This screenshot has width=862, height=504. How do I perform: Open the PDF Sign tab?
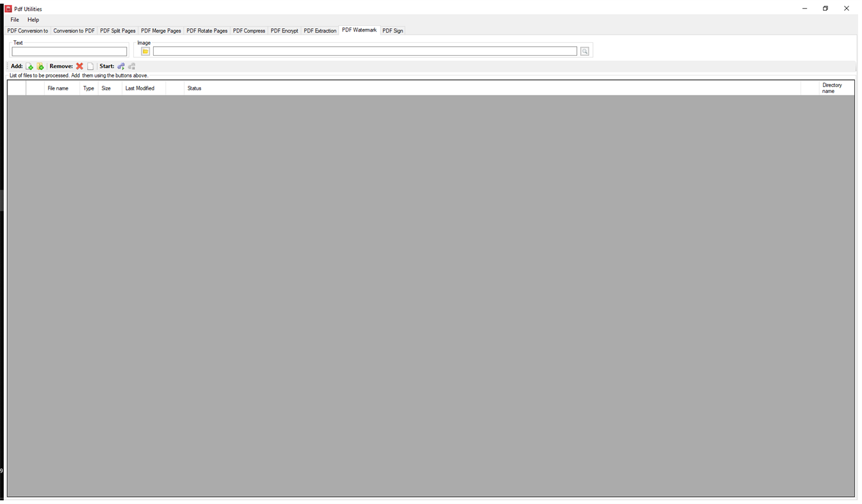coord(393,30)
